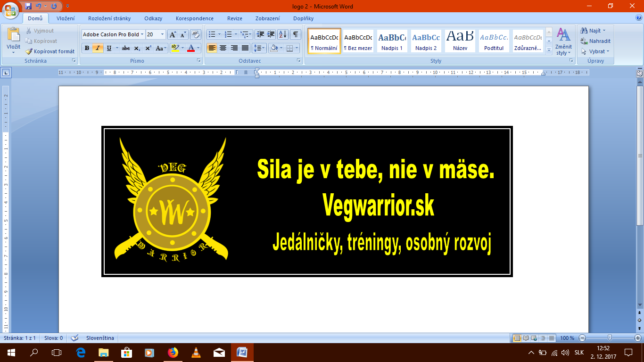The image size is (644, 362).
Task: Click Kopírovat formát painter
Action: (50, 51)
